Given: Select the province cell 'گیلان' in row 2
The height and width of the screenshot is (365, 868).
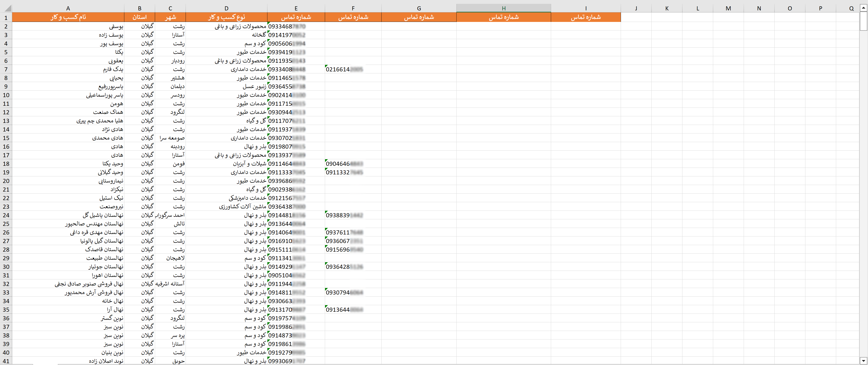Looking at the screenshot, I should click(139, 26).
